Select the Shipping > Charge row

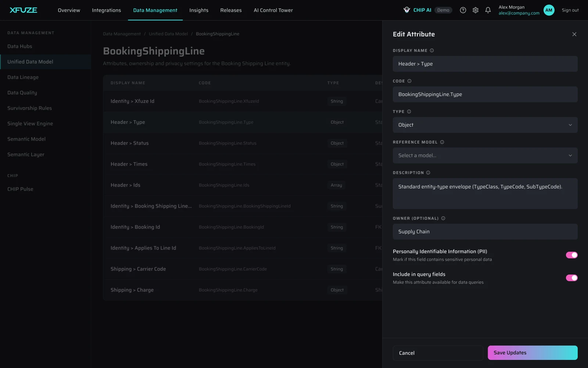[243, 290]
